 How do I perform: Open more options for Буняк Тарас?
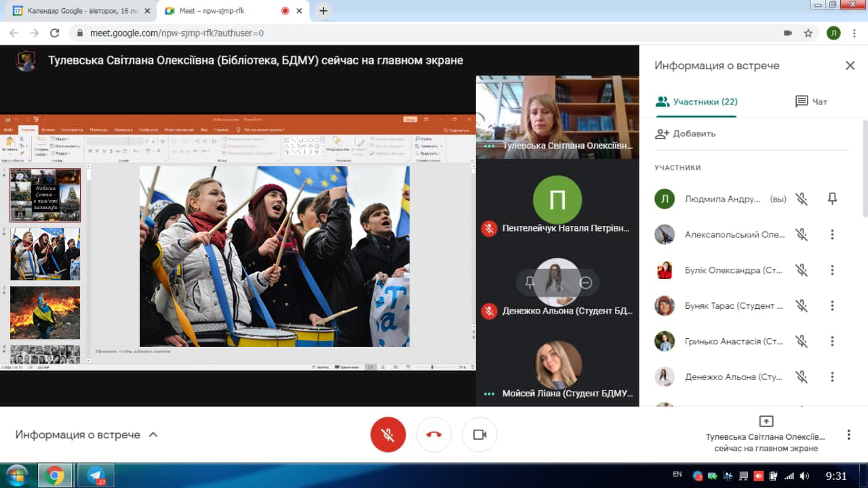tap(832, 306)
